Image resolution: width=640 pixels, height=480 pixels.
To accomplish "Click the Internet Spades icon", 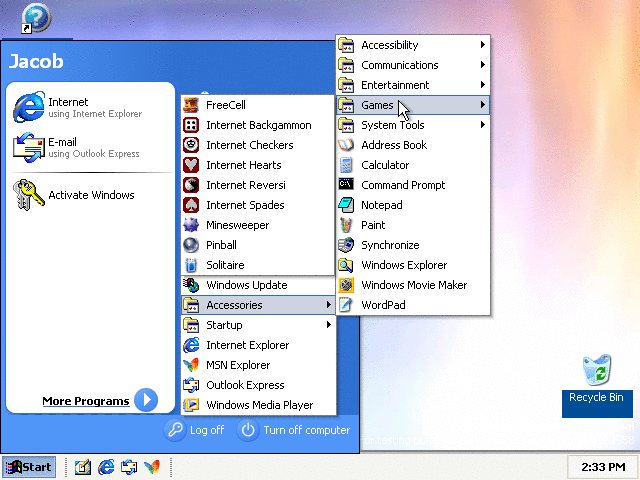I will (191, 205).
